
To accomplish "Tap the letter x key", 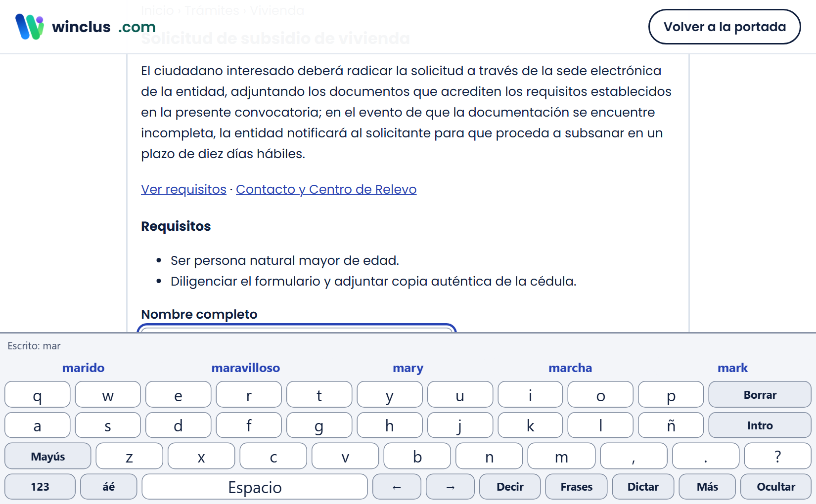I will pos(201,456).
